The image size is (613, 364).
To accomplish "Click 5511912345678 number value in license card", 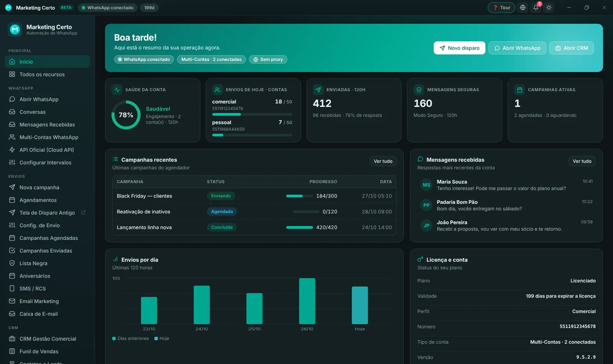I will click(578, 326).
